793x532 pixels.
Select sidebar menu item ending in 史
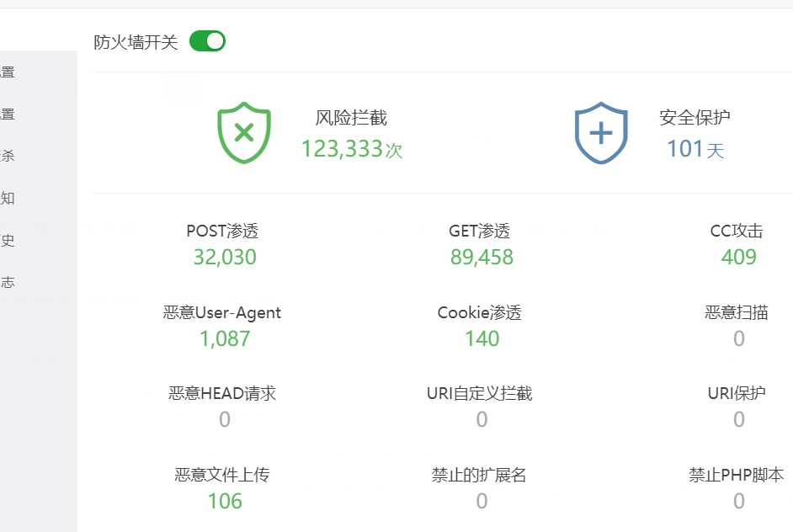point(8,241)
